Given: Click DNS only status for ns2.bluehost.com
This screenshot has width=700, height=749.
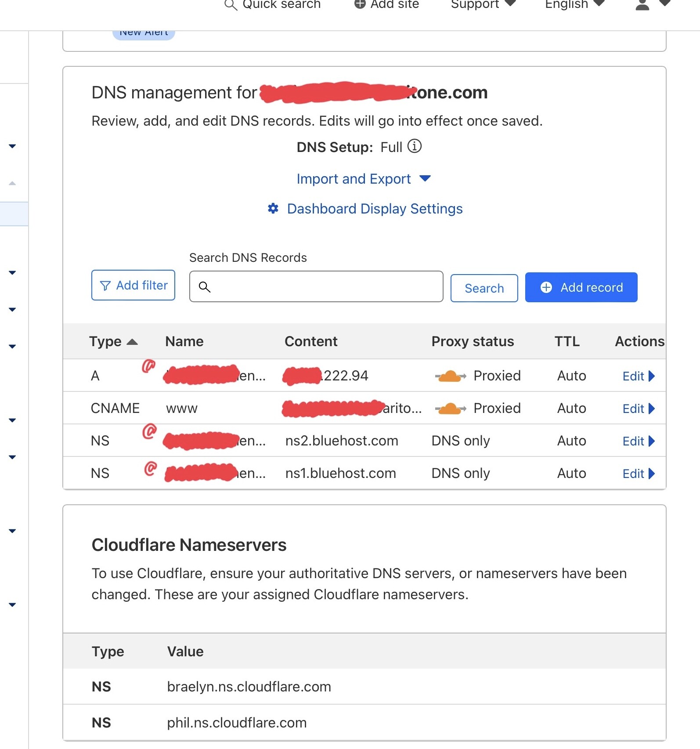Looking at the screenshot, I should 461,441.
